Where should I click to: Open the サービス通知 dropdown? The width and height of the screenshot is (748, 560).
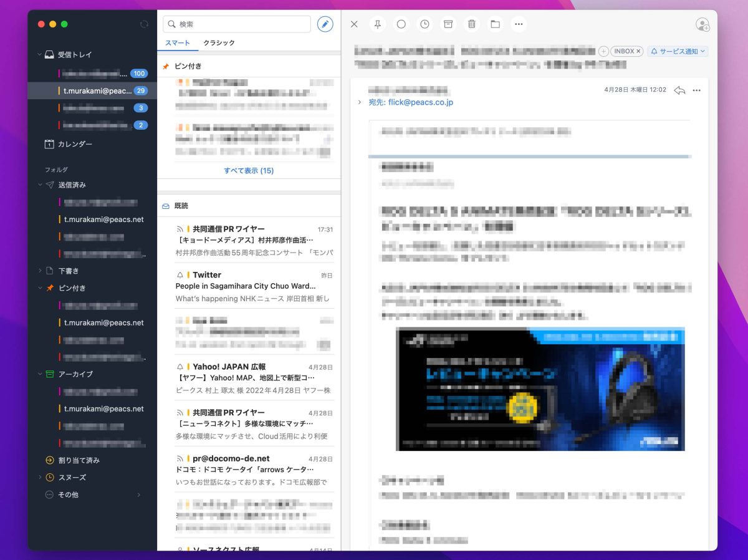[678, 51]
